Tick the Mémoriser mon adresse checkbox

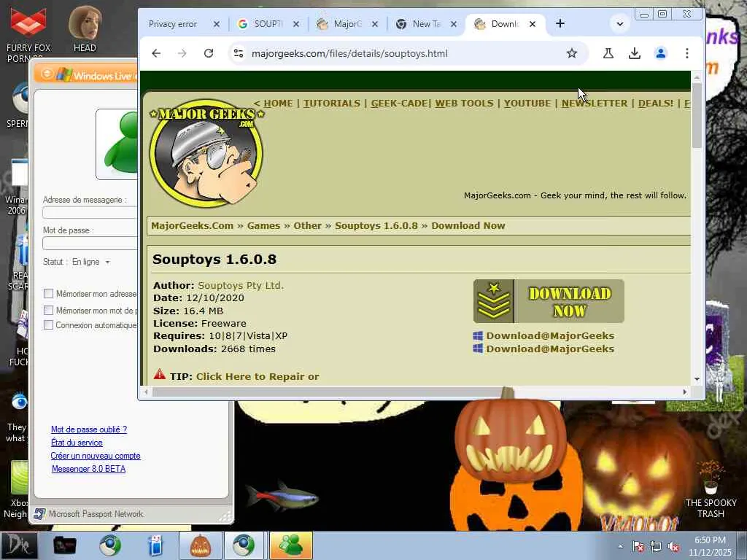(x=48, y=293)
